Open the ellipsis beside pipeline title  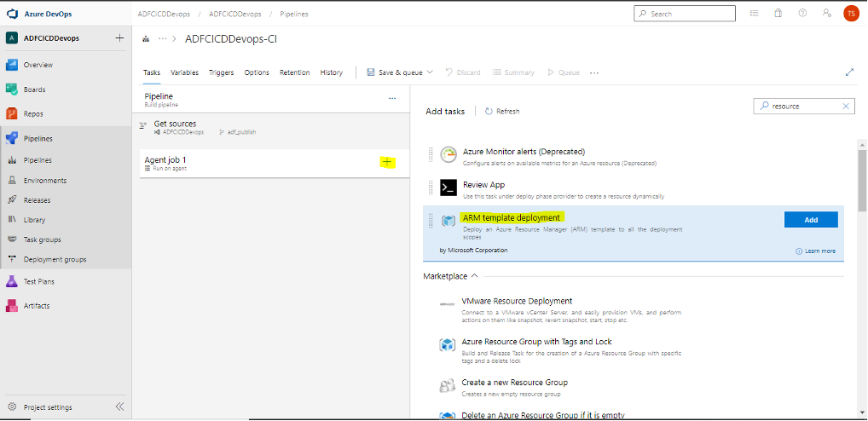pos(162,38)
